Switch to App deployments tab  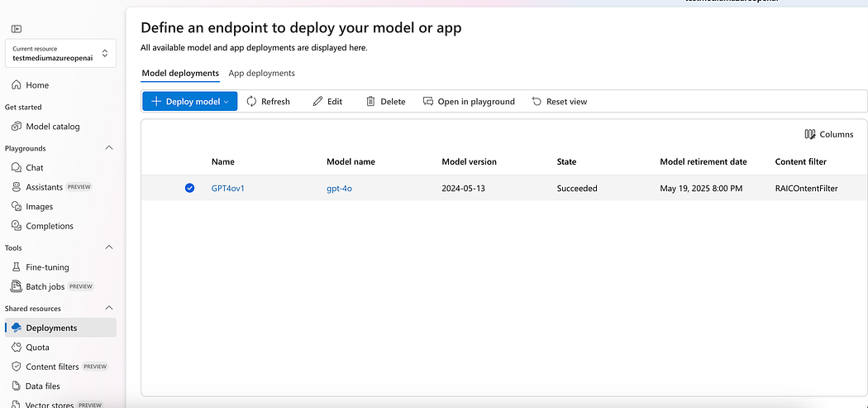[262, 73]
